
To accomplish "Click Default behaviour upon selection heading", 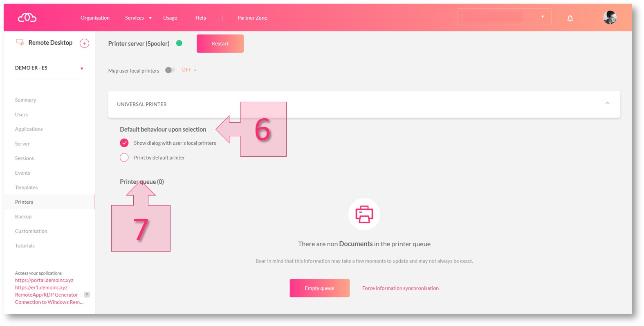I will pos(163,129).
